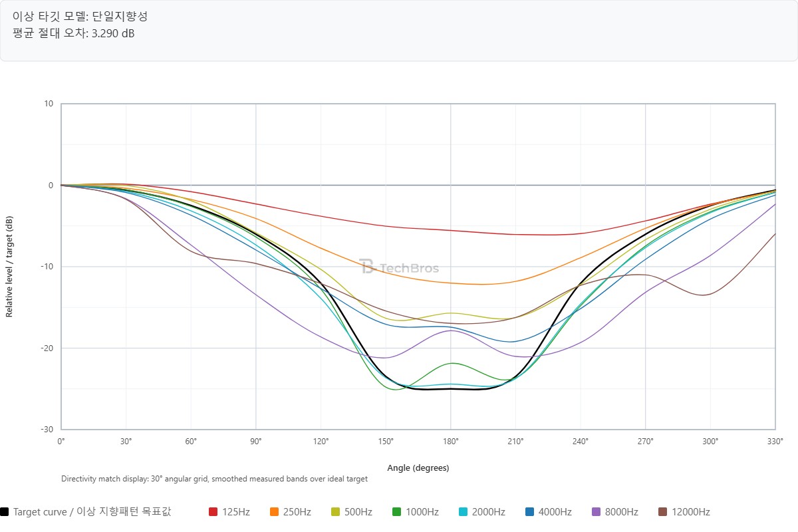Image resolution: width=798 pixels, height=532 pixels.
Task: Click the 'Angle (degrees)' axis title
Action: tap(418, 468)
